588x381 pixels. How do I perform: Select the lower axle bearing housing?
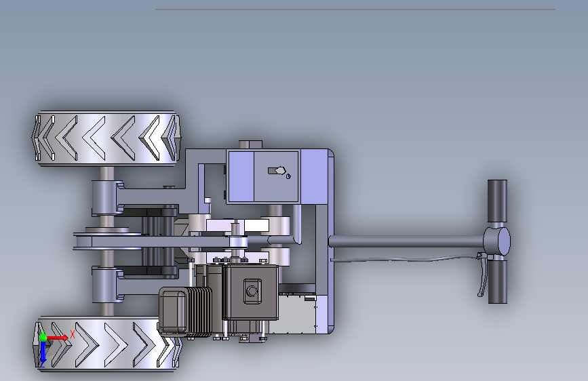click(108, 284)
